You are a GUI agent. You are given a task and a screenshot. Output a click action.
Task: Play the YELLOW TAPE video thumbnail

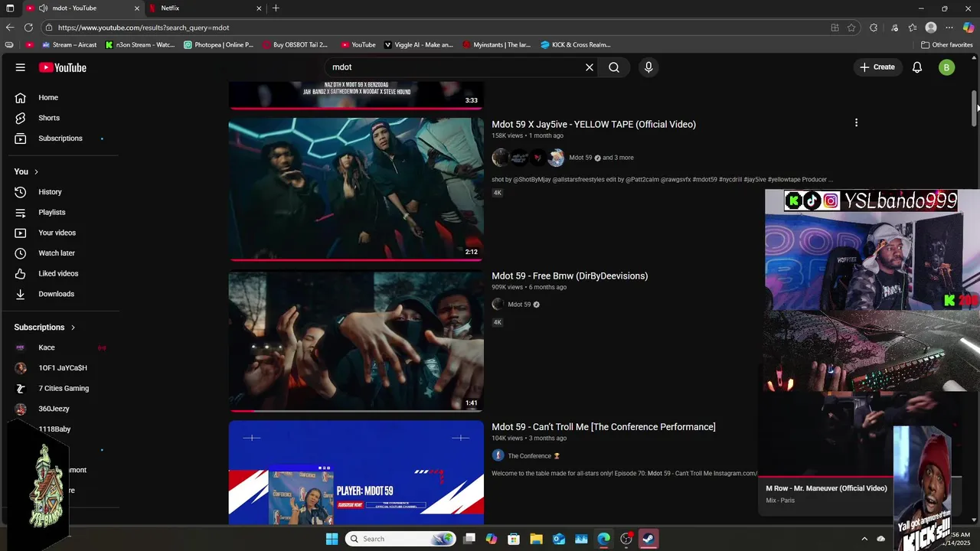coord(356,189)
